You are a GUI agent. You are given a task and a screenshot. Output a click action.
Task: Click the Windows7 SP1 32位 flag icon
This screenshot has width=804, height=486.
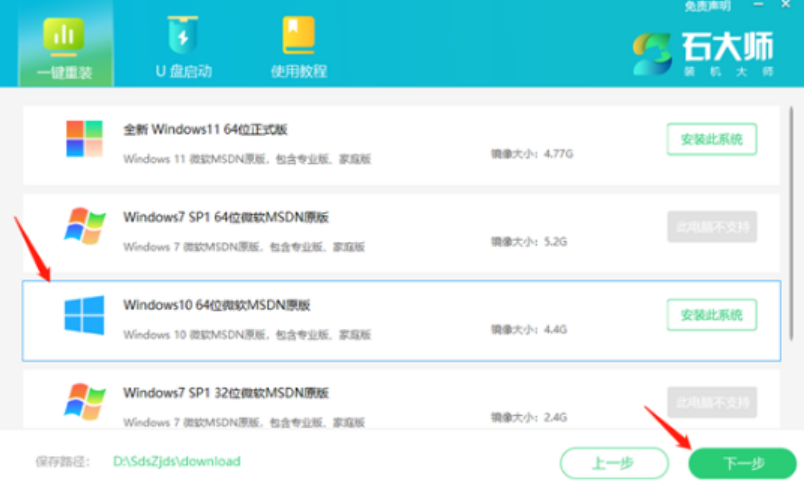84,402
